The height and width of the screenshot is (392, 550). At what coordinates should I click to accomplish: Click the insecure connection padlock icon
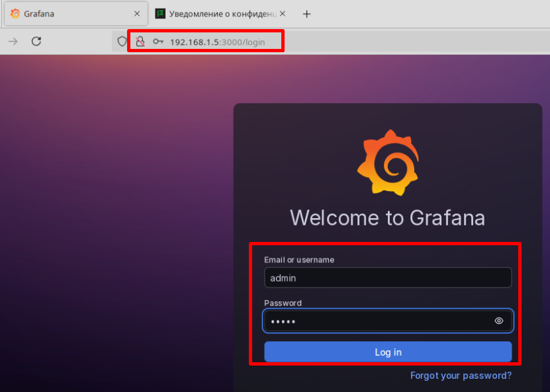pyautogui.click(x=140, y=41)
